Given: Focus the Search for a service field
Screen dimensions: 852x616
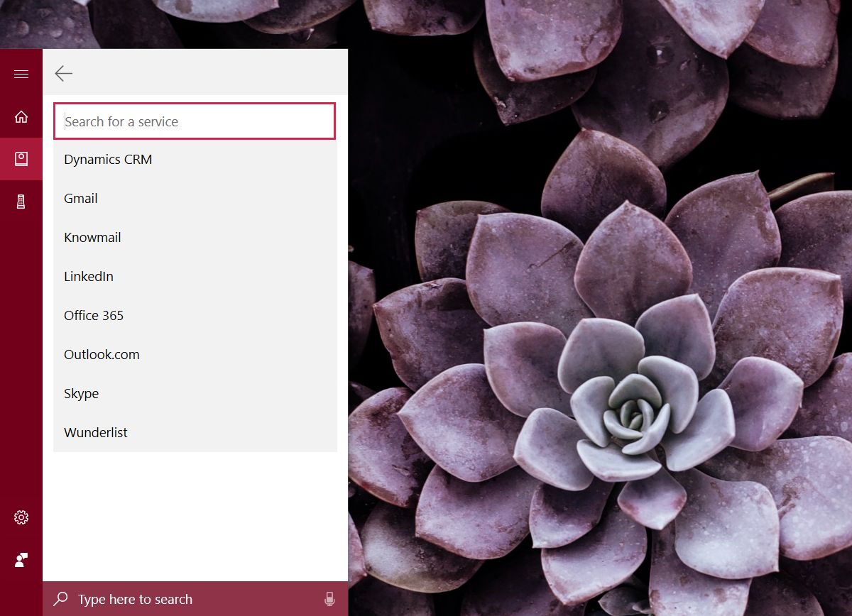Looking at the screenshot, I should (195, 121).
